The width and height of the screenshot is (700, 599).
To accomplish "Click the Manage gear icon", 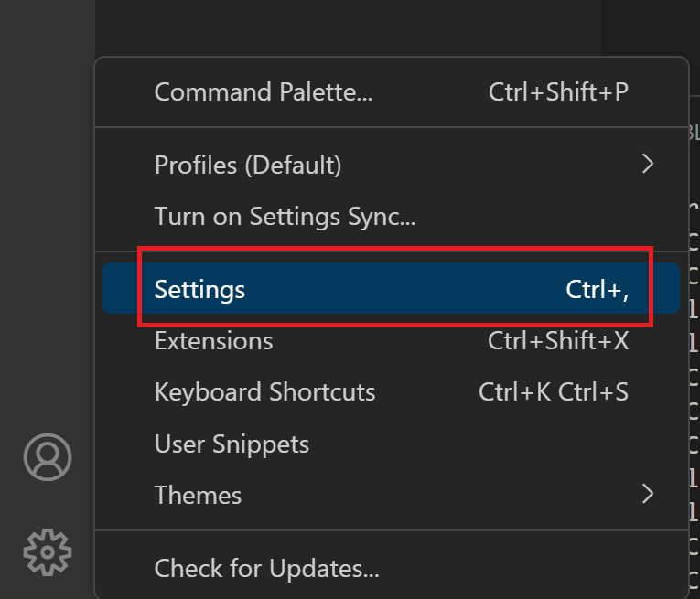I will pos(47,551).
